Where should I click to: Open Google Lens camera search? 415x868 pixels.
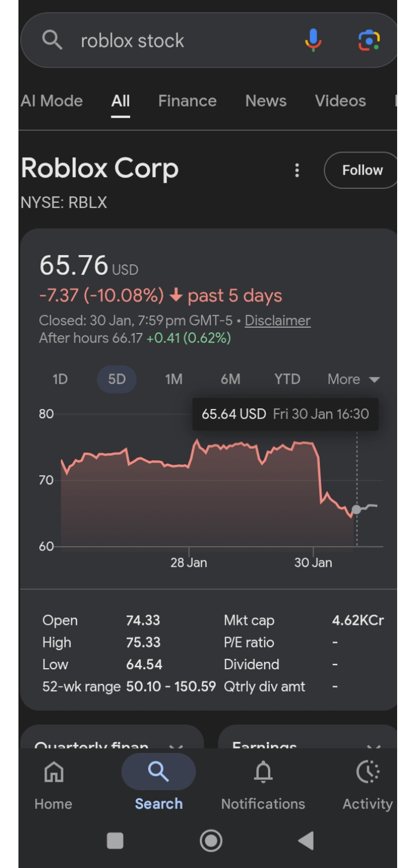point(369,40)
